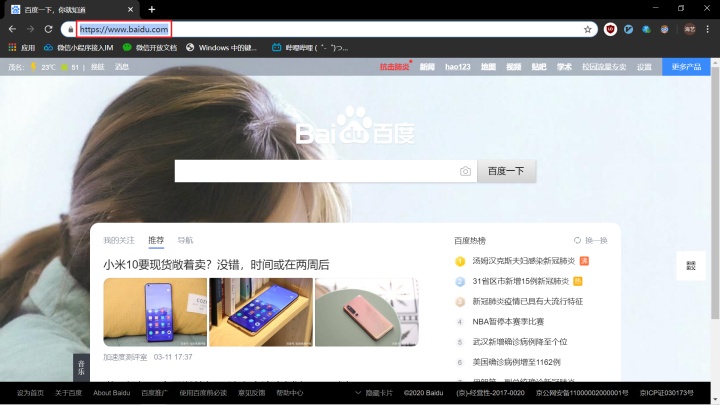Screen dimensions: 720x405
Task: Open 使用百度前必读 footer link
Action: pyautogui.click(x=203, y=393)
